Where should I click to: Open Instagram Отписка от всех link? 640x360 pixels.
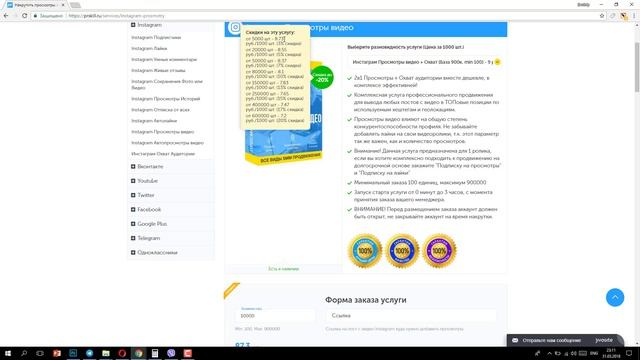160,110
